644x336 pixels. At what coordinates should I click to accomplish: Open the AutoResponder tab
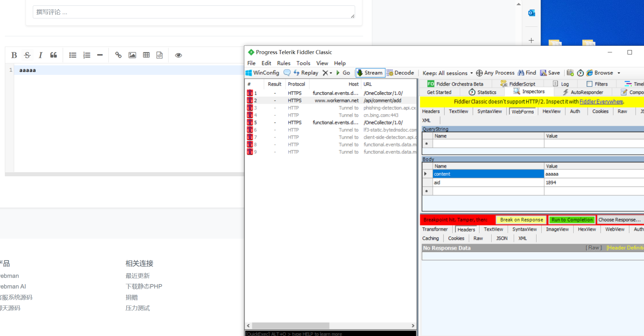point(583,92)
